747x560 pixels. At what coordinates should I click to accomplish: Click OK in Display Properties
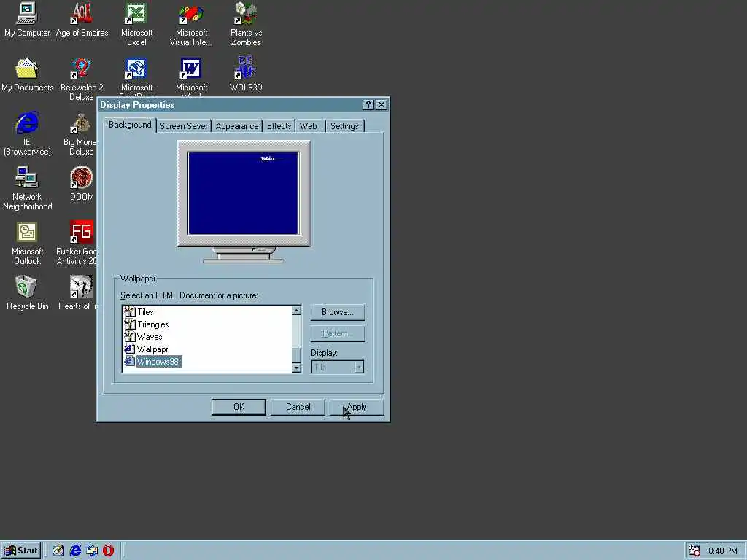coord(239,407)
